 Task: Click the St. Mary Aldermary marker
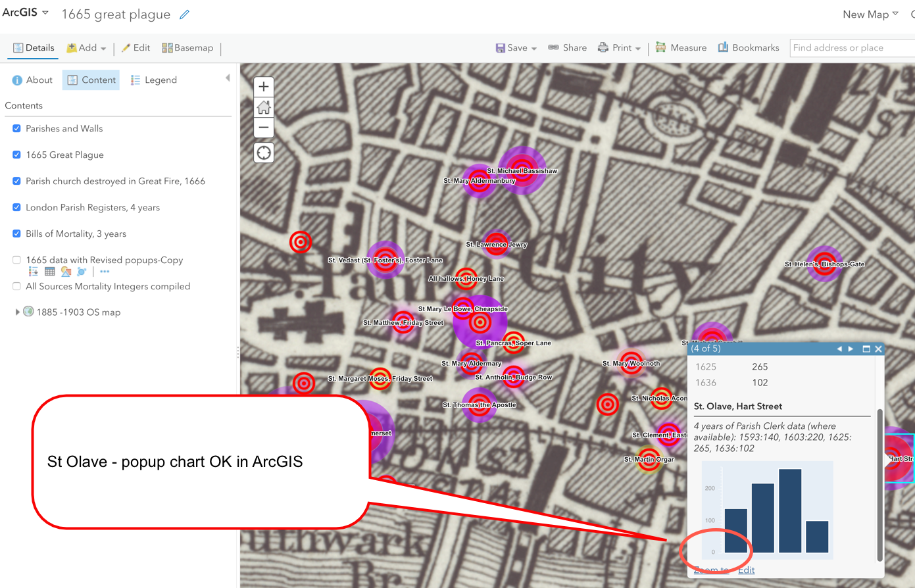click(471, 364)
